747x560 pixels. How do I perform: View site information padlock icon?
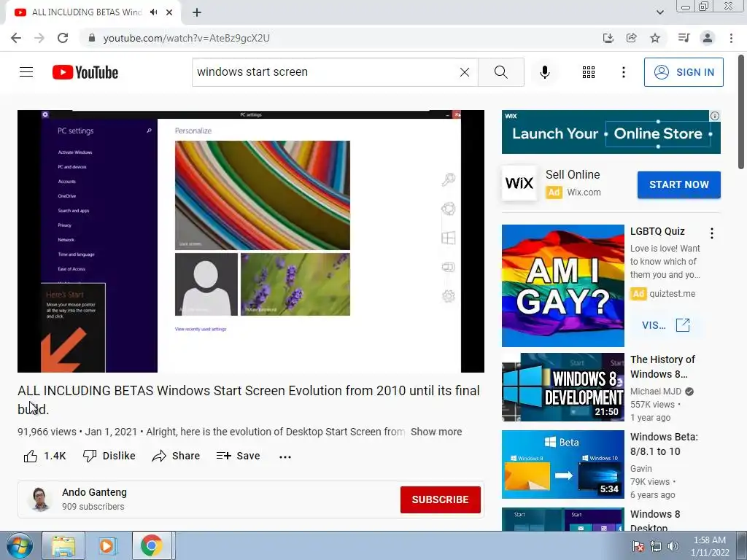tap(92, 38)
